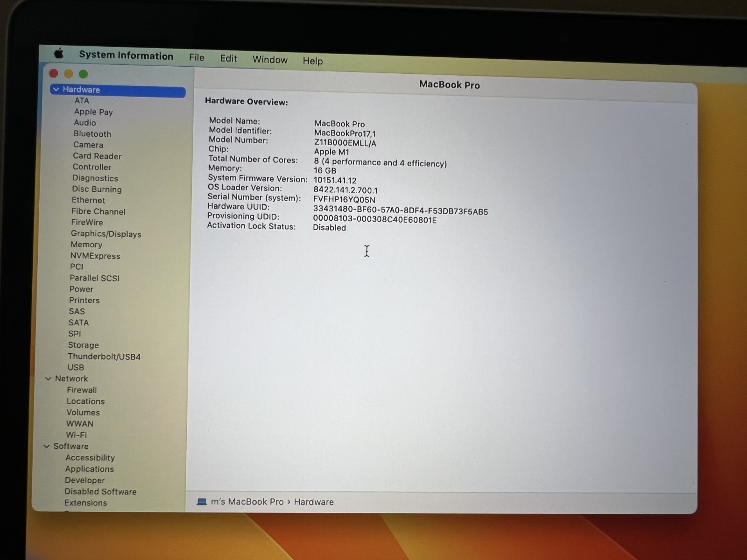Select Accessibility under Software

click(90, 458)
